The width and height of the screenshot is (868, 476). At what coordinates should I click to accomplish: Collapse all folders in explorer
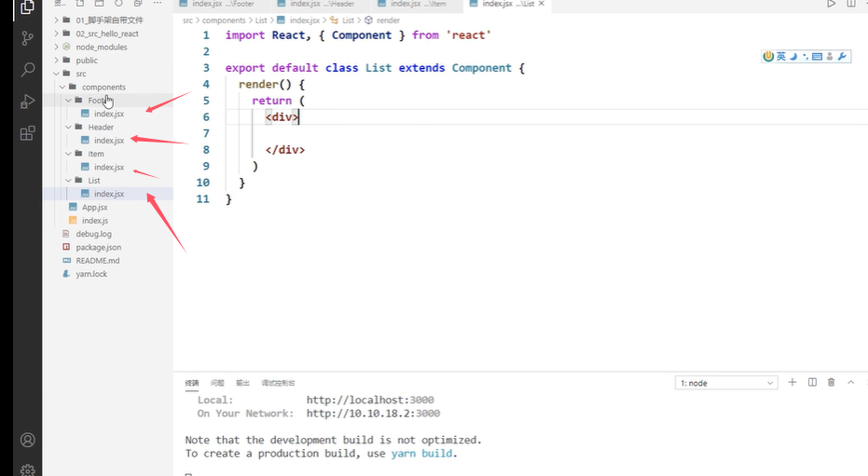[138, 3]
